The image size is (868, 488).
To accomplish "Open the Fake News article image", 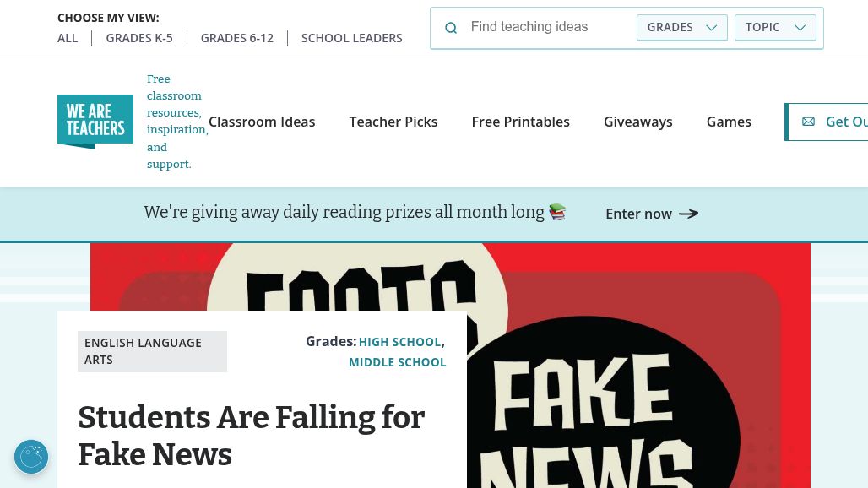I will [x=637, y=366].
